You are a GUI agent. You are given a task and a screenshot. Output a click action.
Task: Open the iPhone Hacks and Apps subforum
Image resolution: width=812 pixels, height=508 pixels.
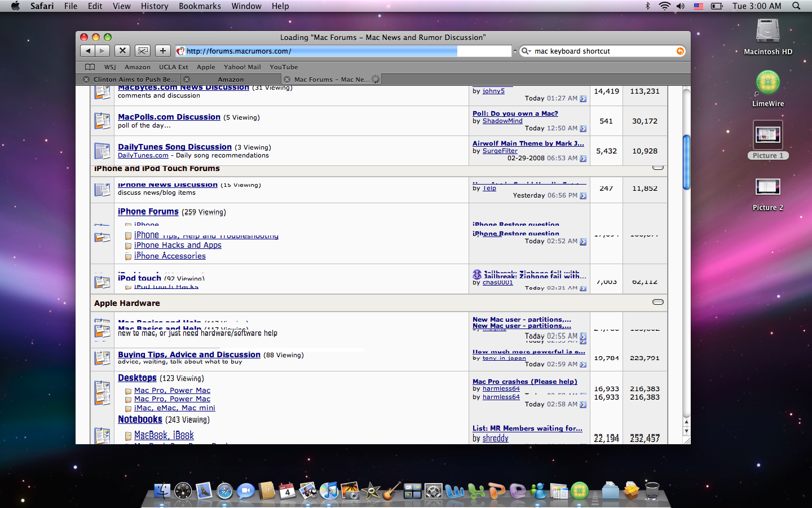[178, 245]
